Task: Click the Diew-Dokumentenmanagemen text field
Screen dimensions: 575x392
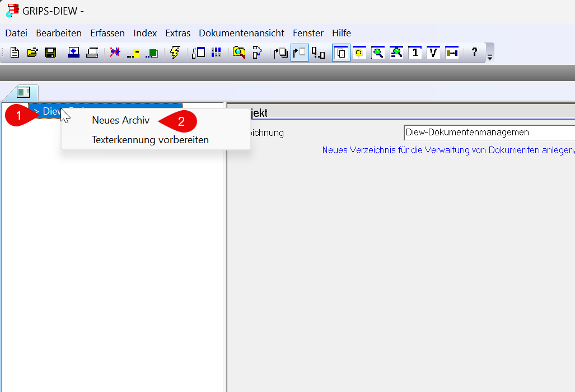Action: (487, 133)
